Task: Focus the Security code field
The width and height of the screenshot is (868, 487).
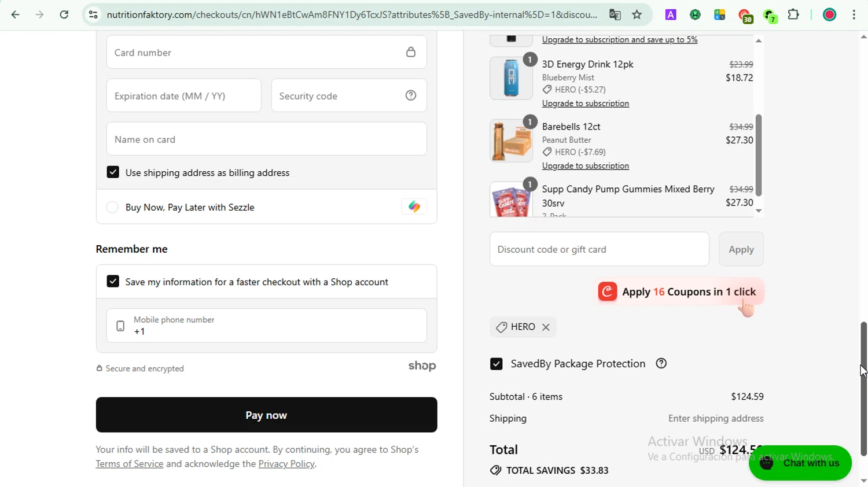Action: pyautogui.click(x=349, y=95)
